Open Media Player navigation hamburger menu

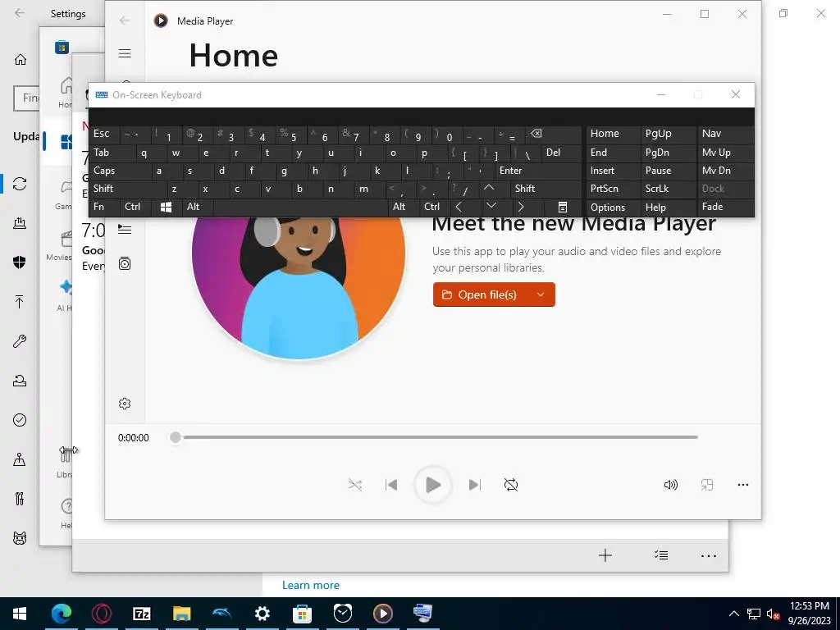[125, 53]
